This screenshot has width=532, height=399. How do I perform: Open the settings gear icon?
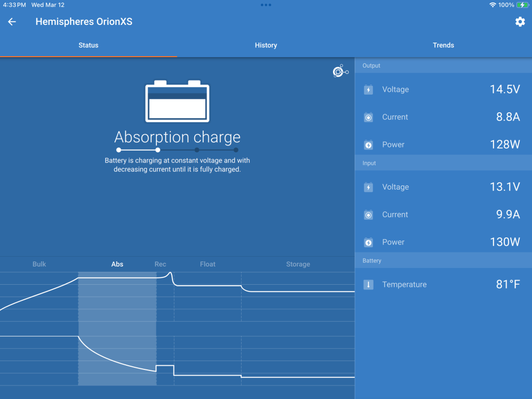(x=520, y=22)
